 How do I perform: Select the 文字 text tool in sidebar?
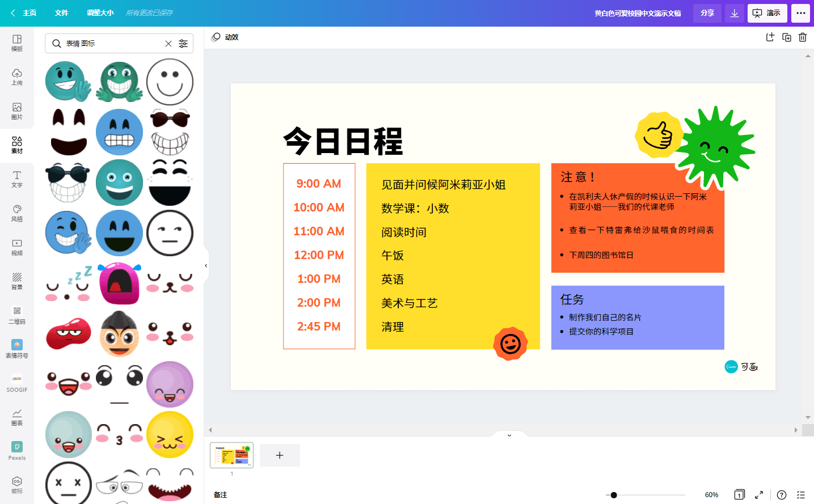pos(17,179)
